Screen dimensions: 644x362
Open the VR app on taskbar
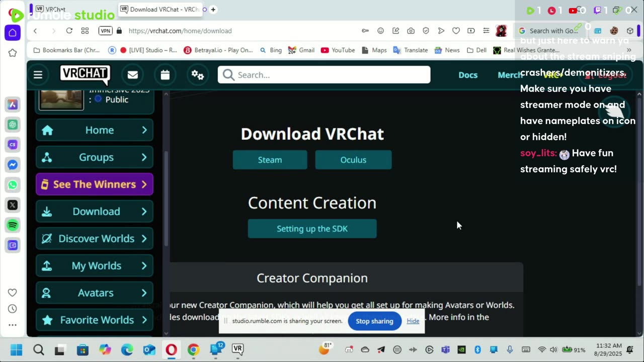click(237, 349)
